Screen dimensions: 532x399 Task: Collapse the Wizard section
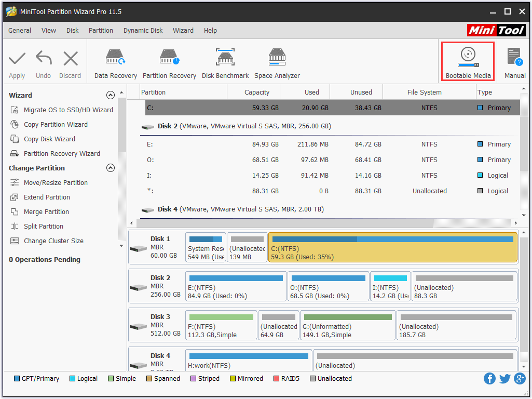tap(110, 95)
